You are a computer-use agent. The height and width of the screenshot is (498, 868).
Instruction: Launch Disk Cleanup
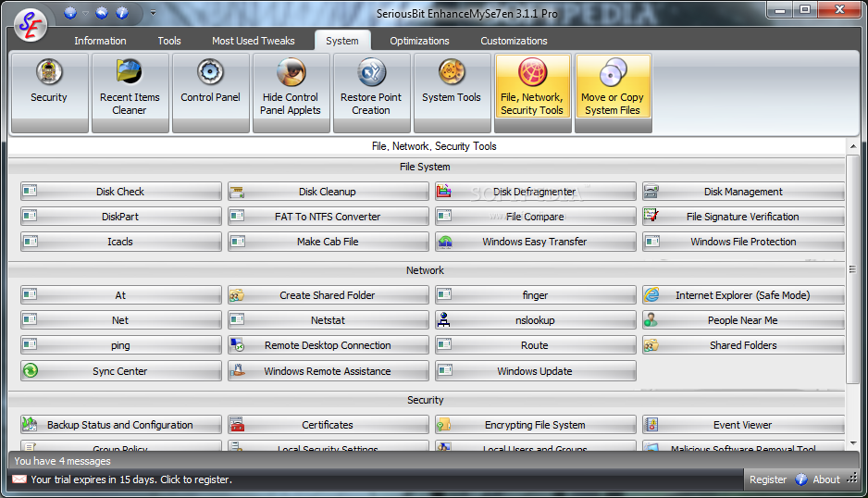329,192
